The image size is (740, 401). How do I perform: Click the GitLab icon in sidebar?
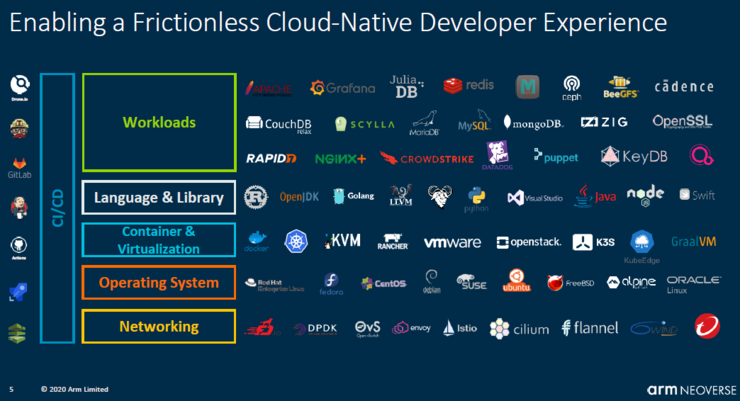[x=19, y=165]
